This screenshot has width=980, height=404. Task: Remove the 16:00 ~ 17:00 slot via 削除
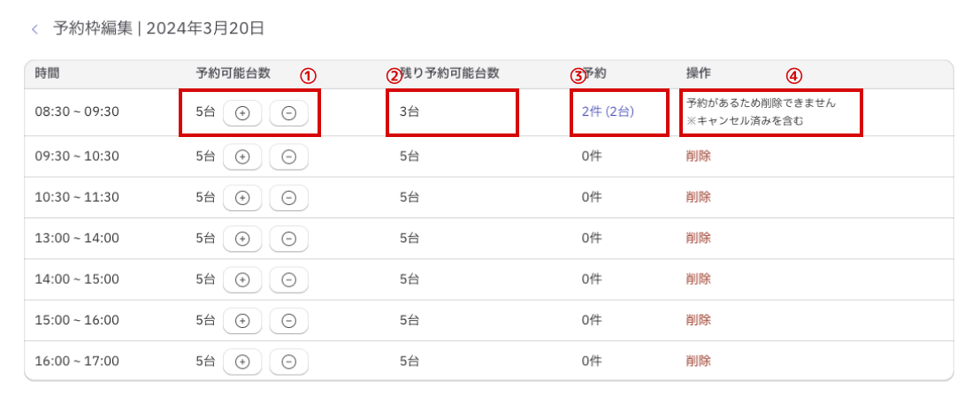point(698,361)
